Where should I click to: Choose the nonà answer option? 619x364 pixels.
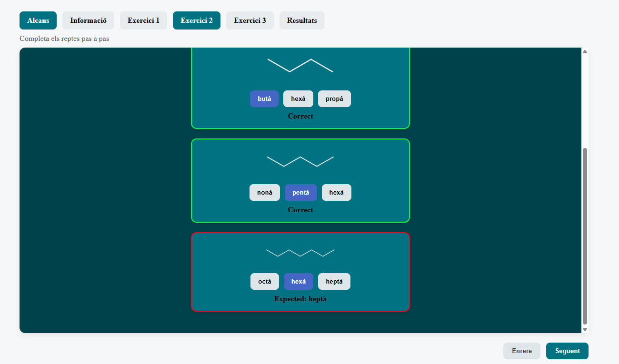pos(265,193)
